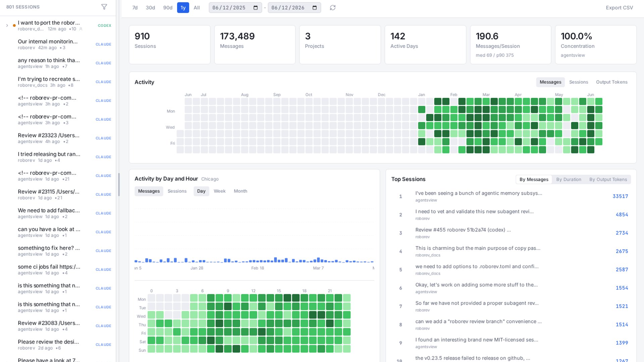Open session 'Please review the desi...'
The width and height of the screenshot is (644, 362).
pyautogui.click(x=58, y=345)
